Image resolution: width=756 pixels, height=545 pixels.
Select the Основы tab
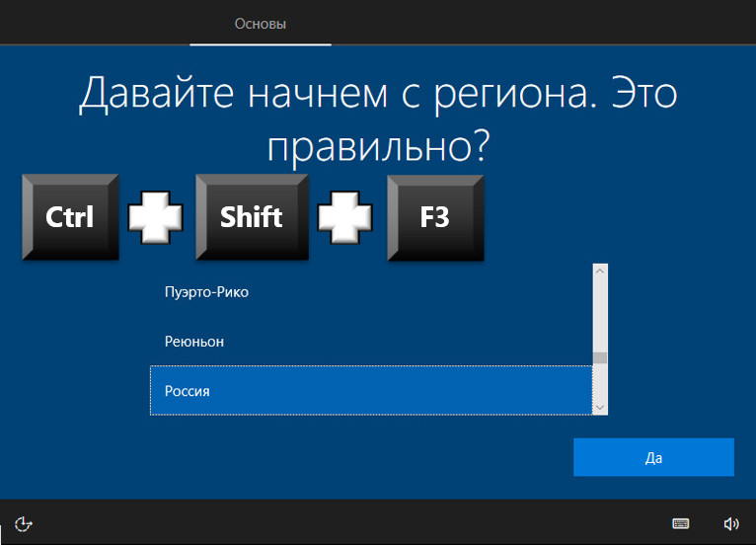[261, 24]
